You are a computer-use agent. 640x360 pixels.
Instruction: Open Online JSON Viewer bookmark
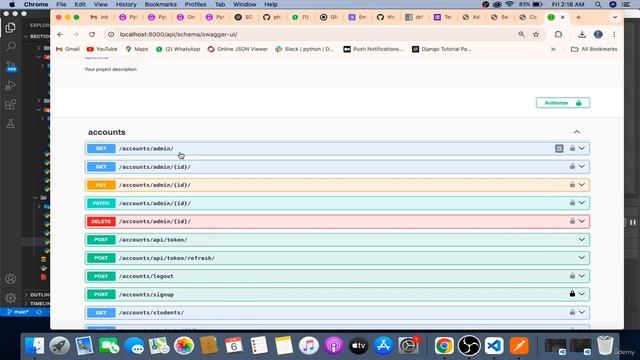[238, 49]
